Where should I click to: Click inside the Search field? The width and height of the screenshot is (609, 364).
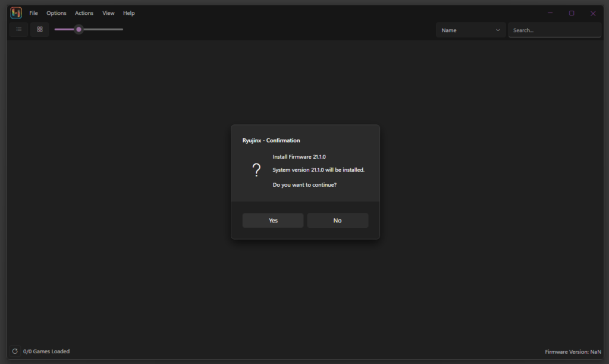click(x=553, y=30)
